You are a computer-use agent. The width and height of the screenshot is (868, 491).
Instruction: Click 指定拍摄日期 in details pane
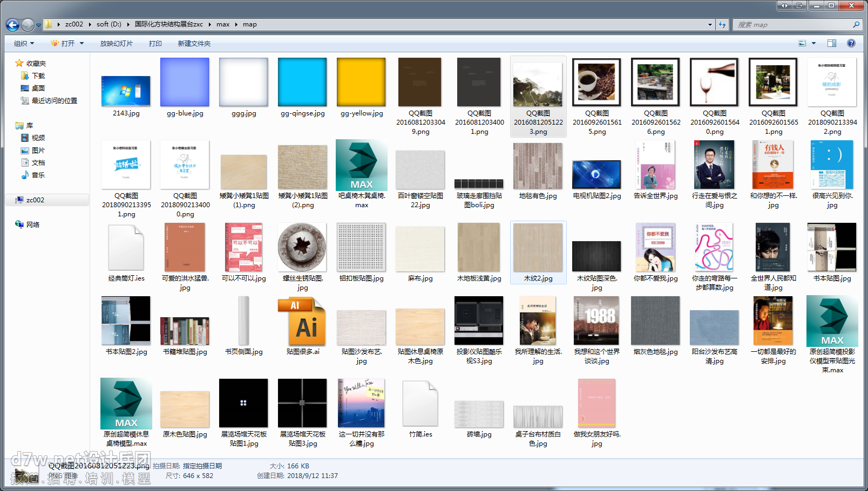point(202,466)
